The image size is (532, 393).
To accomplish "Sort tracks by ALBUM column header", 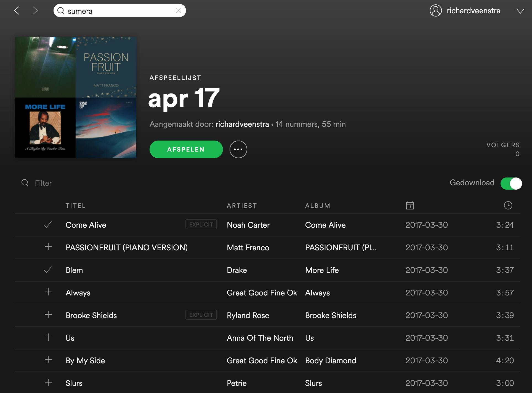I will pyautogui.click(x=318, y=206).
